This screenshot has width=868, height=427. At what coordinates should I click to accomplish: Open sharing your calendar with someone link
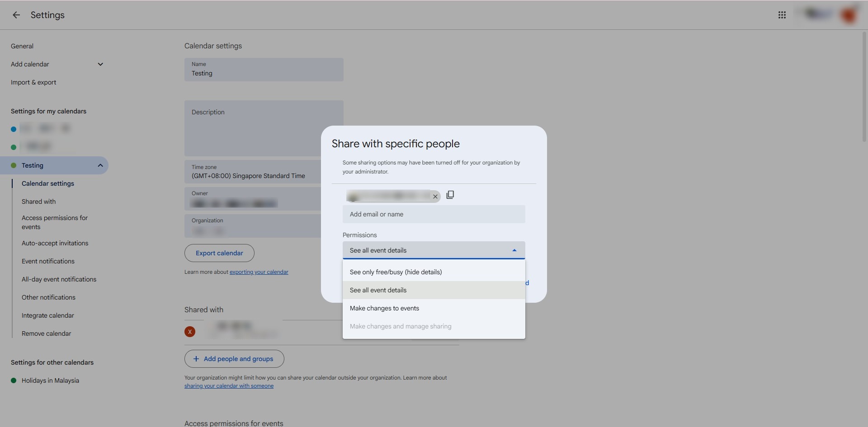click(229, 386)
